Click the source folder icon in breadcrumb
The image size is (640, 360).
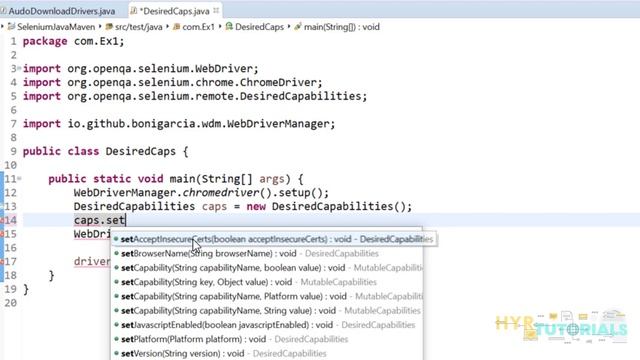(x=109, y=27)
